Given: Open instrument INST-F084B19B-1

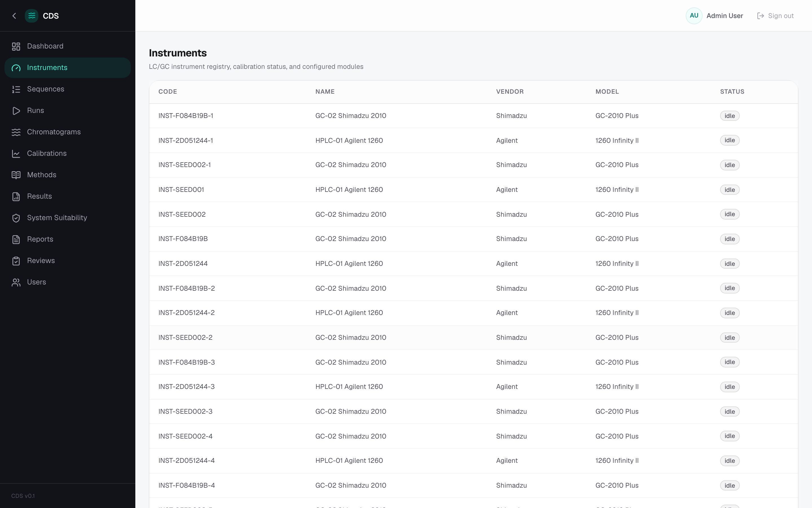Looking at the screenshot, I should tap(186, 116).
